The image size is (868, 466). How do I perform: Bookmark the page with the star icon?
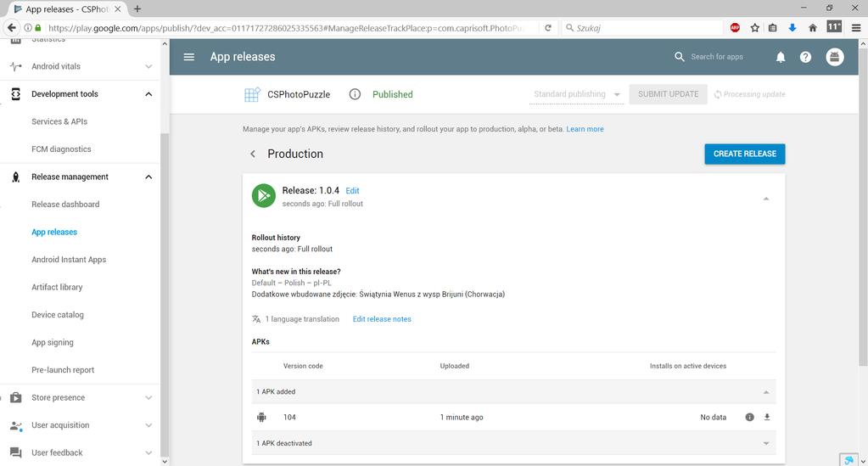pos(754,28)
